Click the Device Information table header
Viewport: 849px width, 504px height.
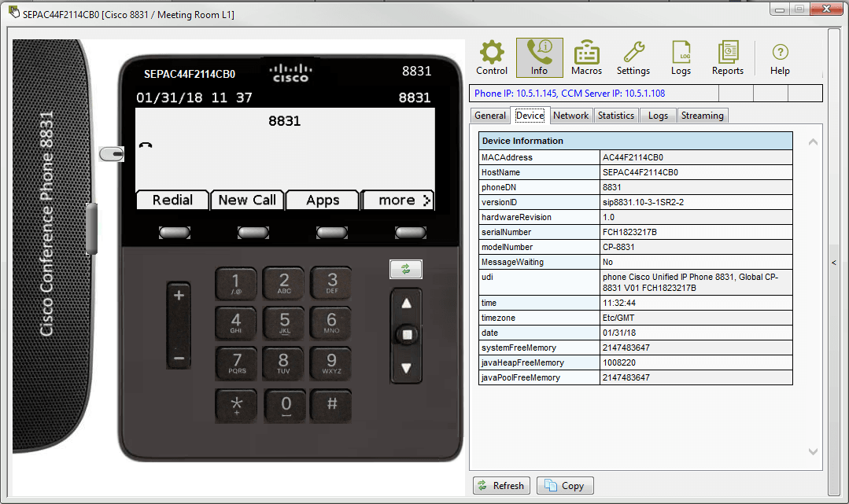click(x=635, y=141)
